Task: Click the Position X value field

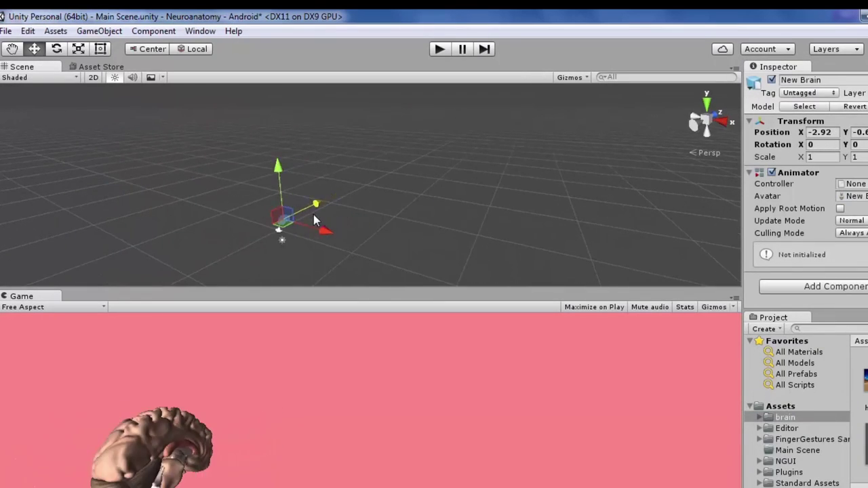Action: click(x=823, y=132)
